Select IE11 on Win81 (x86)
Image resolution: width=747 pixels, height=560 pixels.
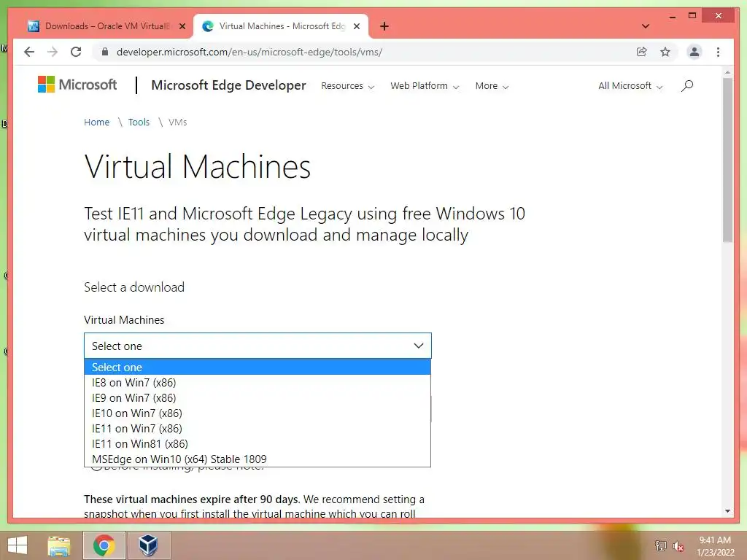tap(258, 443)
